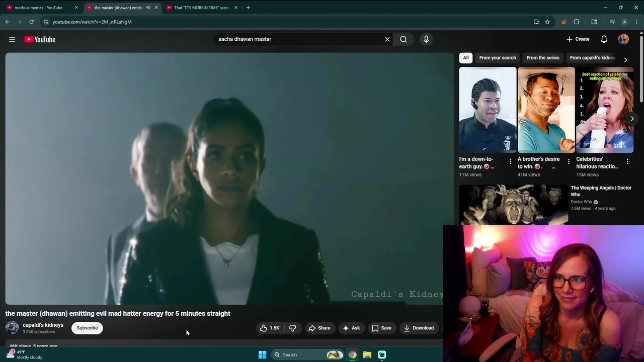Click the page vertical scrollbar
The width and height of the screenshot is (644, 362).
click(x=641, y=68)
